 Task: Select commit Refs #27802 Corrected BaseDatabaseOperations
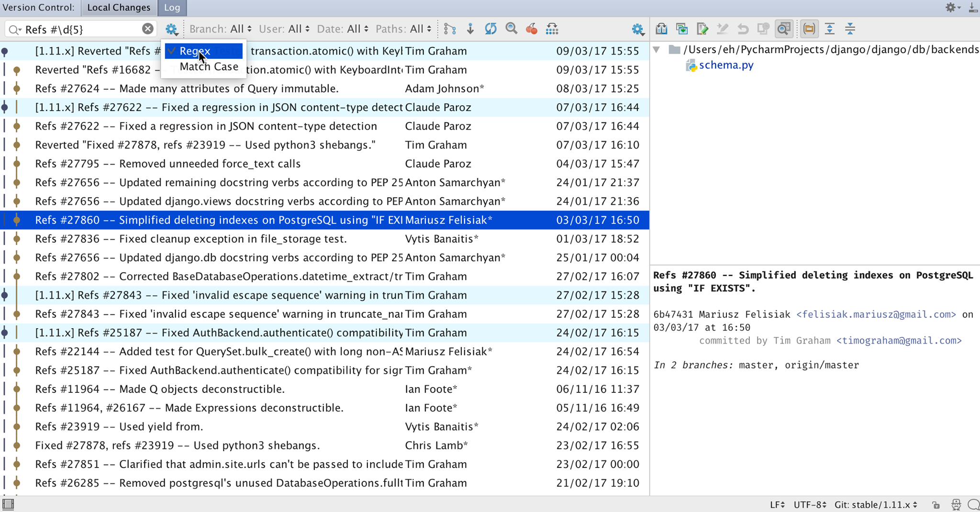click(x=324, y=276)
